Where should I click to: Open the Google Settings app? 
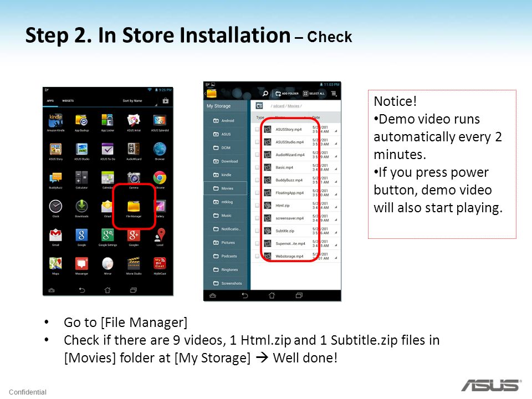pos(108,235)
